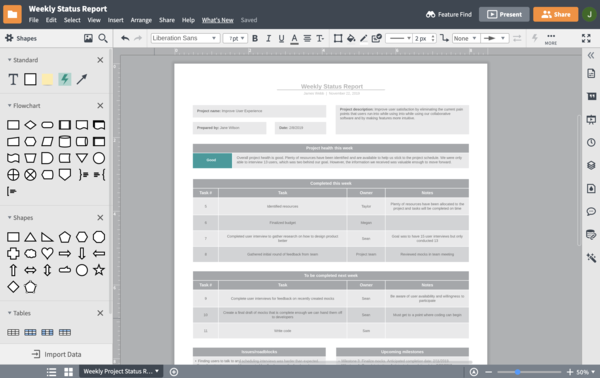Viewport: 600px width, 378px height.
Task: Click the What's New link
Action: coord(217,20)
